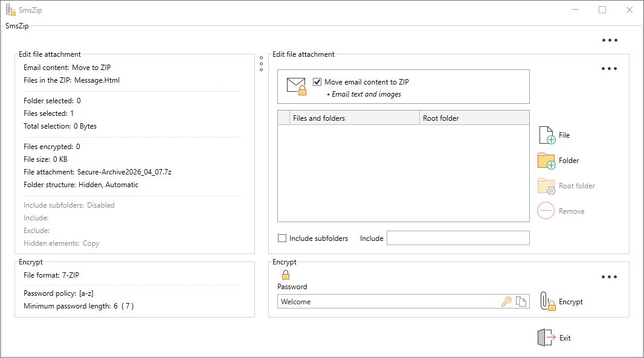Add a folder using the Folder icon
644x358 pixels.
click(x=544, y=160)
